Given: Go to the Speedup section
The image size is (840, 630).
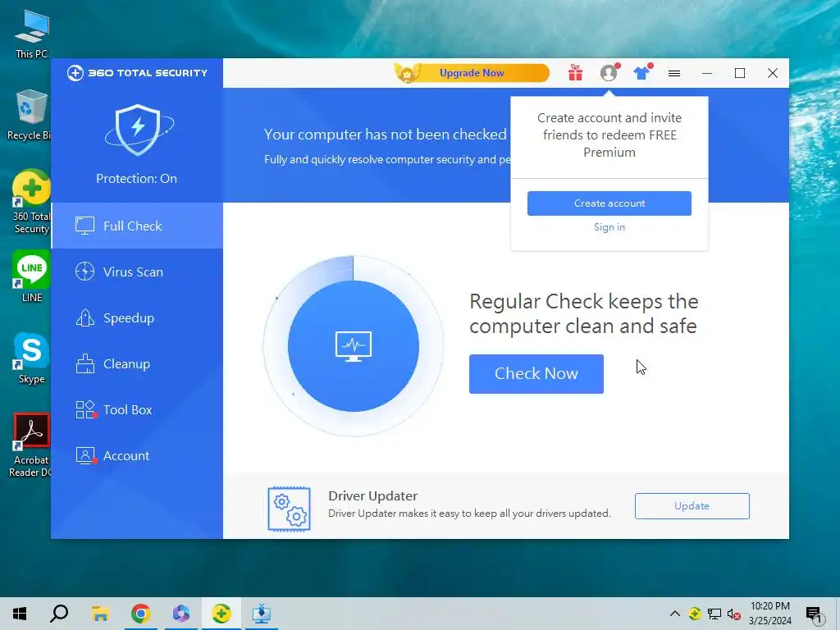Looking at the screenshot, I should click(137, 317).
